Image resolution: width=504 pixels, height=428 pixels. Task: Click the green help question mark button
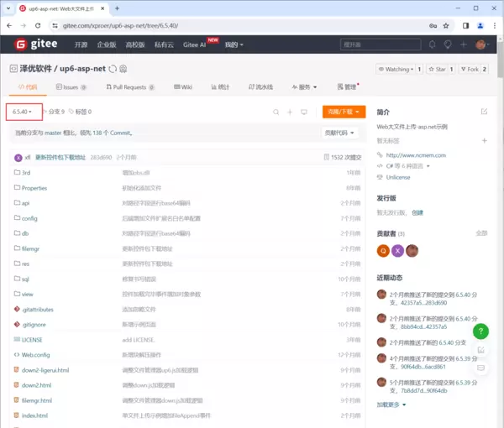(480, 331)
